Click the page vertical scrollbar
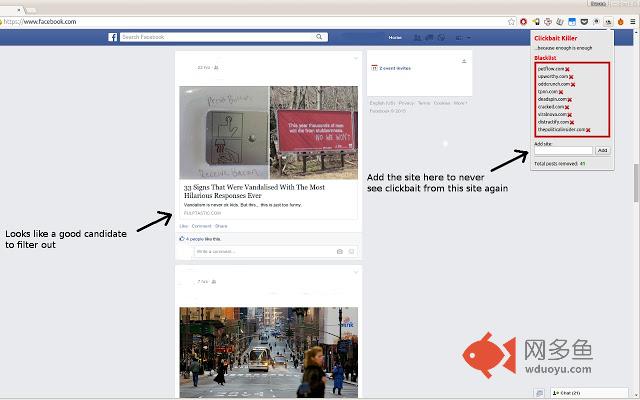The height and width of the screenshot is (400, 640). click(x=636, y=183)
